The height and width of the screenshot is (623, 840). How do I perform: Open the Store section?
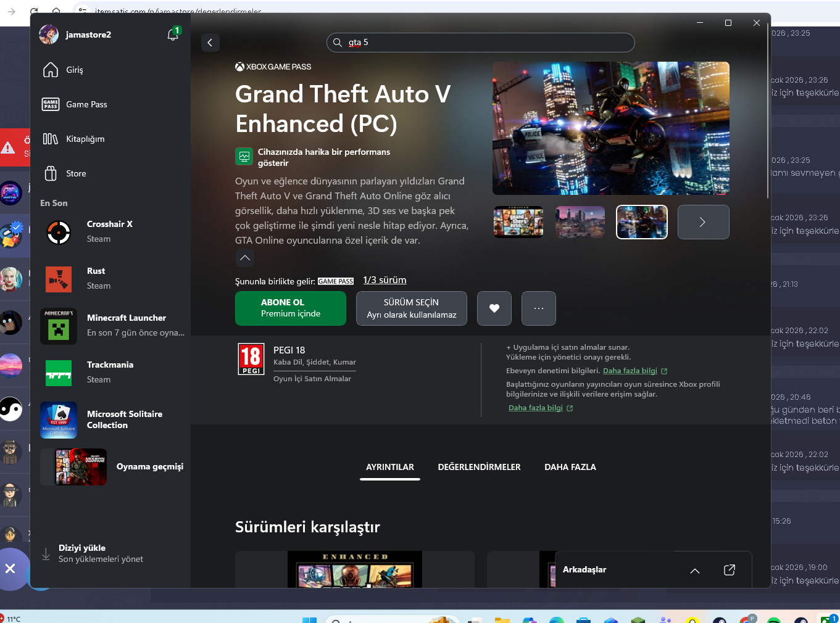pyautogui.click(x=110, y=173)
